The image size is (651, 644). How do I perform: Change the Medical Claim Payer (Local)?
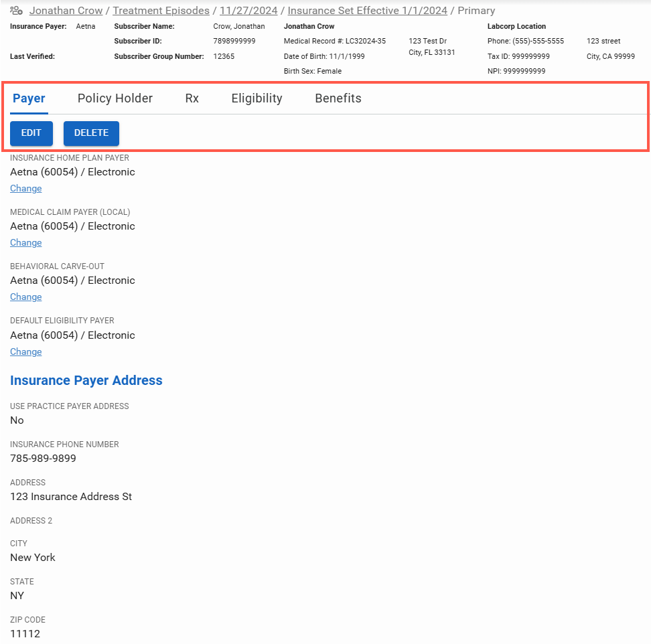coord(26,243)
